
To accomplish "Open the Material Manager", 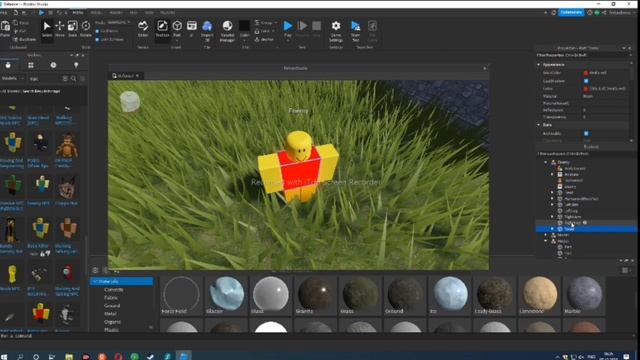I will [x=227, y=31].
